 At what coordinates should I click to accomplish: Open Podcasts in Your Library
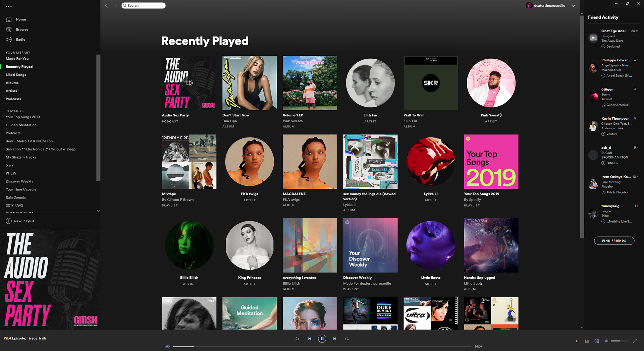[13, 99]
